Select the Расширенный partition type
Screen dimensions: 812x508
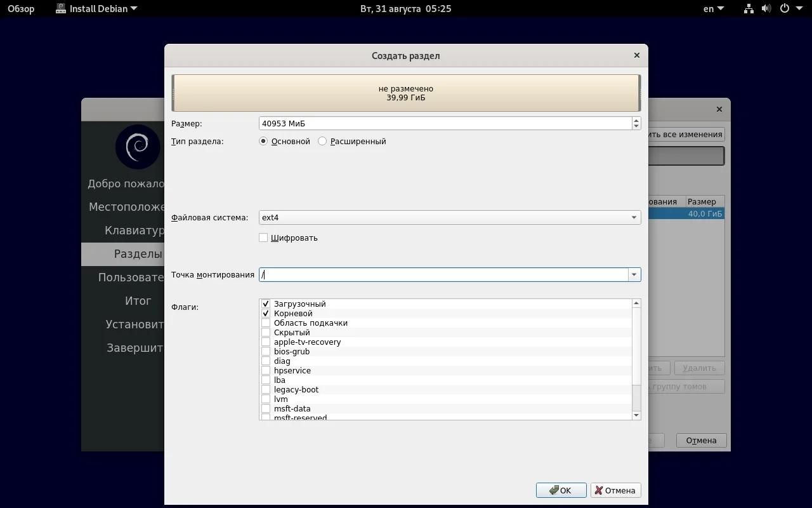coord(322,141)
